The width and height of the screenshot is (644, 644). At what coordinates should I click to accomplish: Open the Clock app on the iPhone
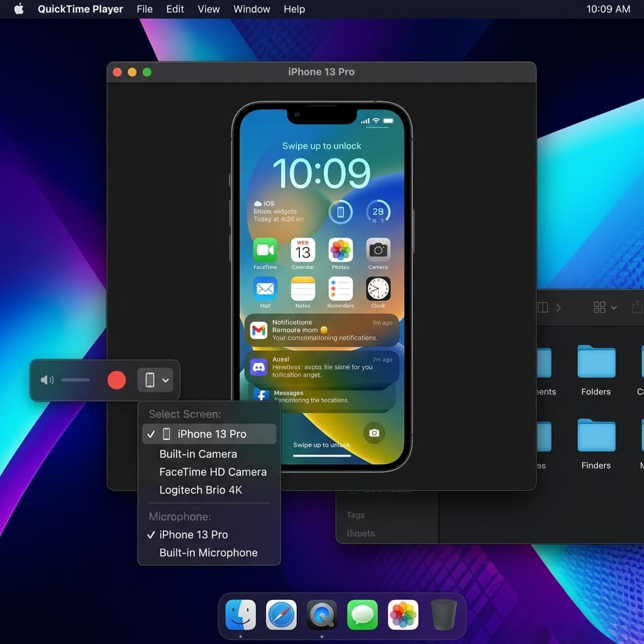coord(378,288)
